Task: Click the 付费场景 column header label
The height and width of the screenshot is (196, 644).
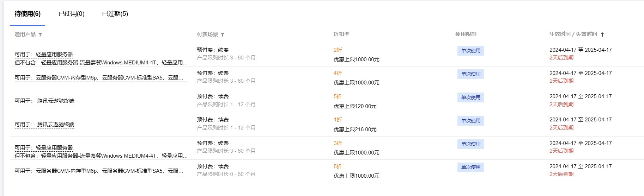Action: tap(207, 34)
